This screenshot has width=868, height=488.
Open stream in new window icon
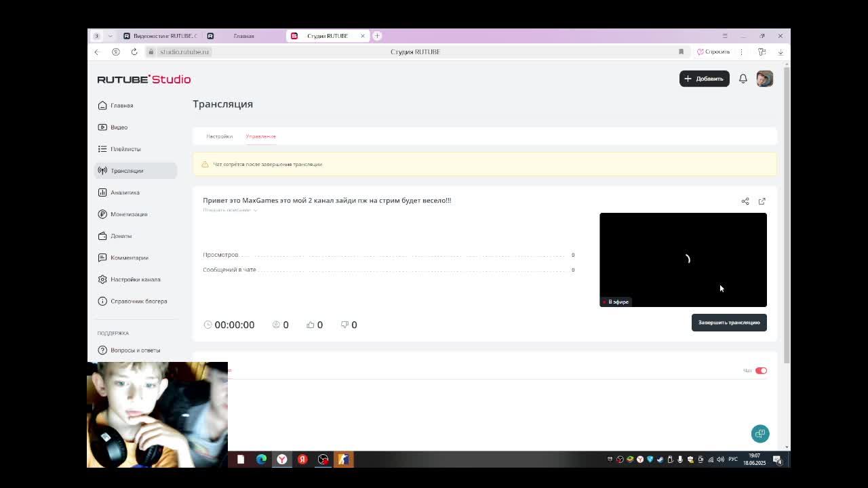pyautogui.click(x=762, y=201)
